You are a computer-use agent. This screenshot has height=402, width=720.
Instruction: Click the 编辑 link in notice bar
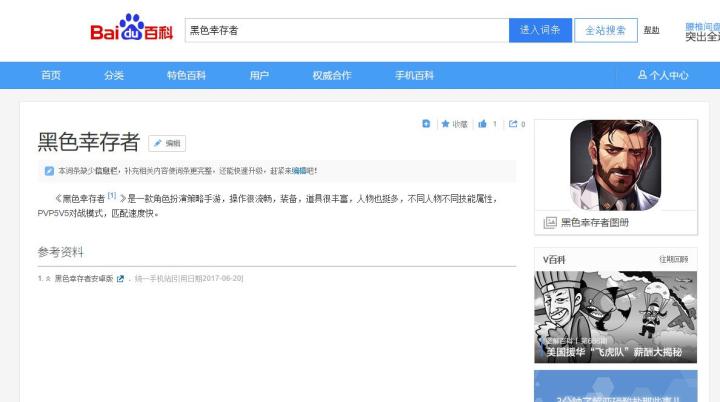(x=299, y=171)
